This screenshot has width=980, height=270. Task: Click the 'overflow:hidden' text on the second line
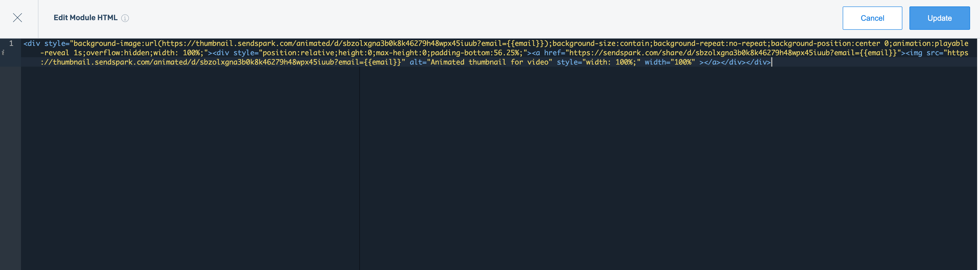coord(118,53)
